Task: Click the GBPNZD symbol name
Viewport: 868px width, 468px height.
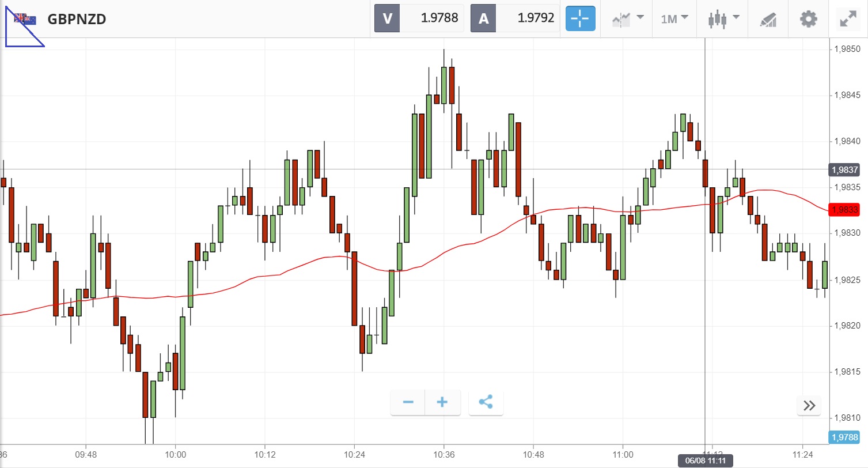Action: pos(77,19)
